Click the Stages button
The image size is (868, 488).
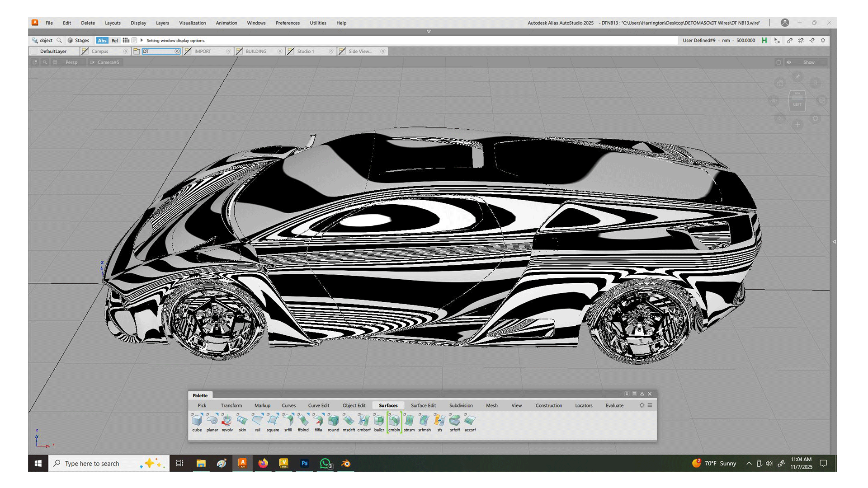point(79,41)
